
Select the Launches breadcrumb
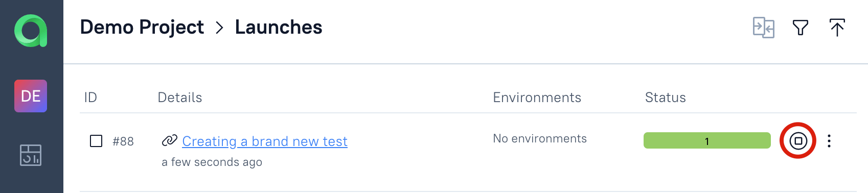(x=279, y=27)
